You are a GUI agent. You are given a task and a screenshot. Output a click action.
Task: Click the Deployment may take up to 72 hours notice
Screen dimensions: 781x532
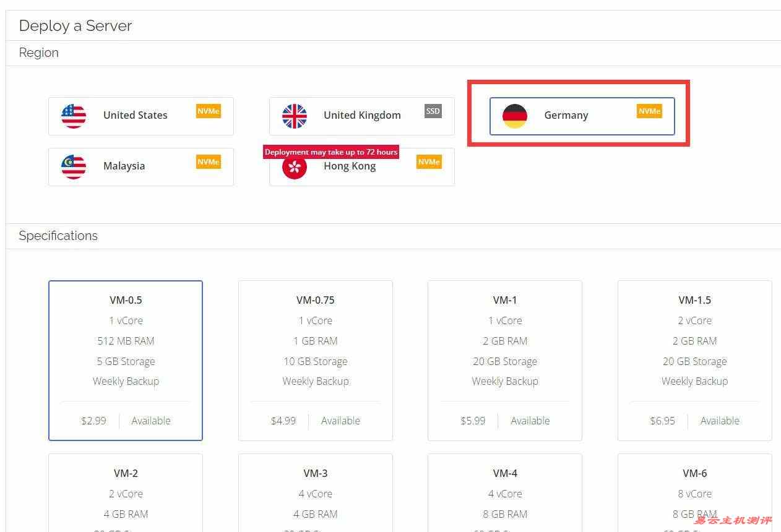point(331,152)
